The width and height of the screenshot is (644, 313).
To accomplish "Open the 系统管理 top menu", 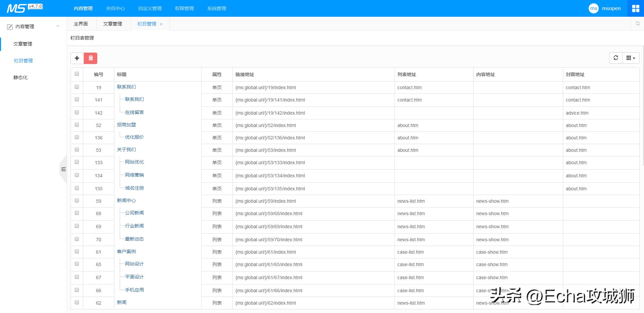I will point(217,8).
